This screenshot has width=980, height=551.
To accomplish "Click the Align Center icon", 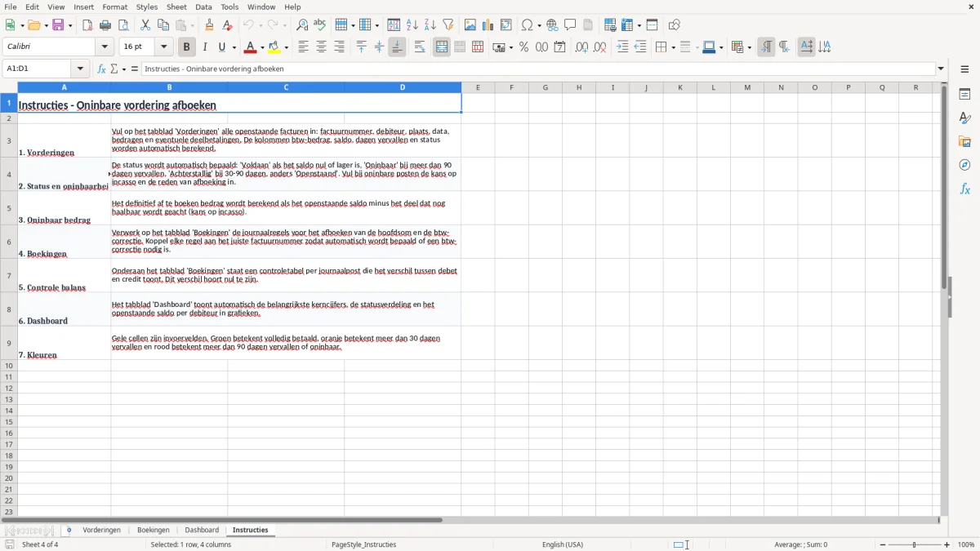I will [x=321, y=47].
